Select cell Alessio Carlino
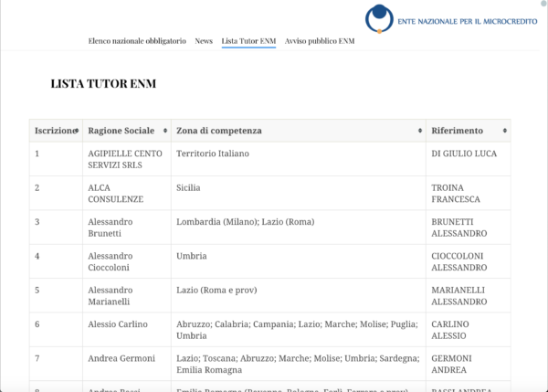Viewport: 548px width, 392px height. click(127, 330)
